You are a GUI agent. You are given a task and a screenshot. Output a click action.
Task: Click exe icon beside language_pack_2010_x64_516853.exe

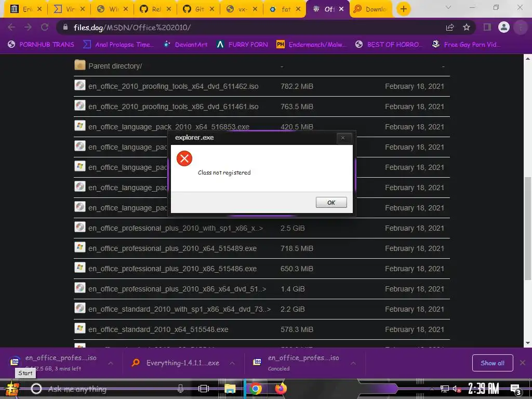(79, 126)
